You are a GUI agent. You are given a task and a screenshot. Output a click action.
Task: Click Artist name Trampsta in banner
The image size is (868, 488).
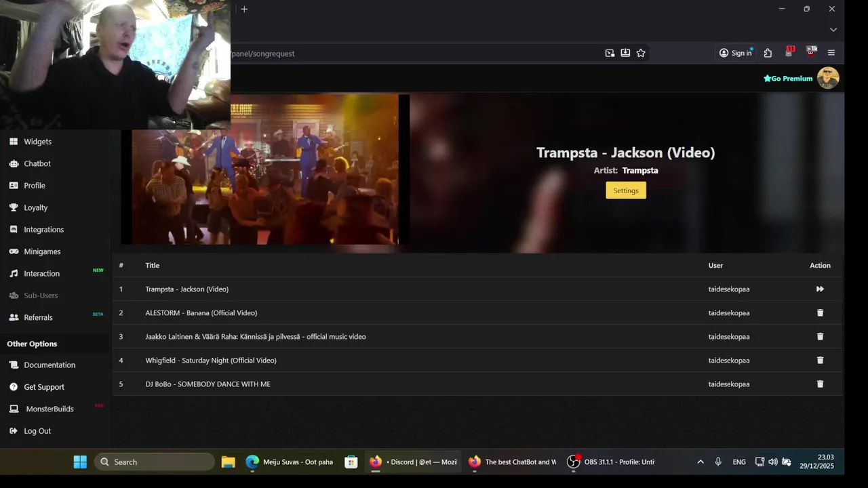[x=640, y=171]
